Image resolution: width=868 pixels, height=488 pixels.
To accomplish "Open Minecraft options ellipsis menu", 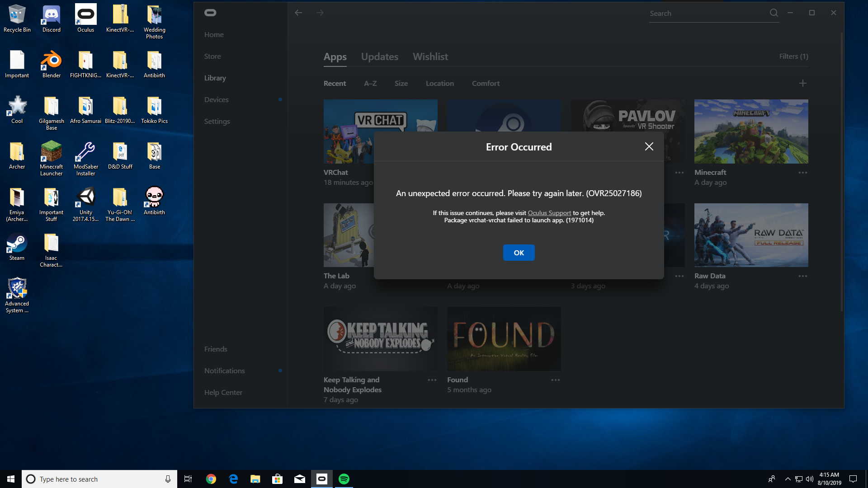I will coord(803,173).
